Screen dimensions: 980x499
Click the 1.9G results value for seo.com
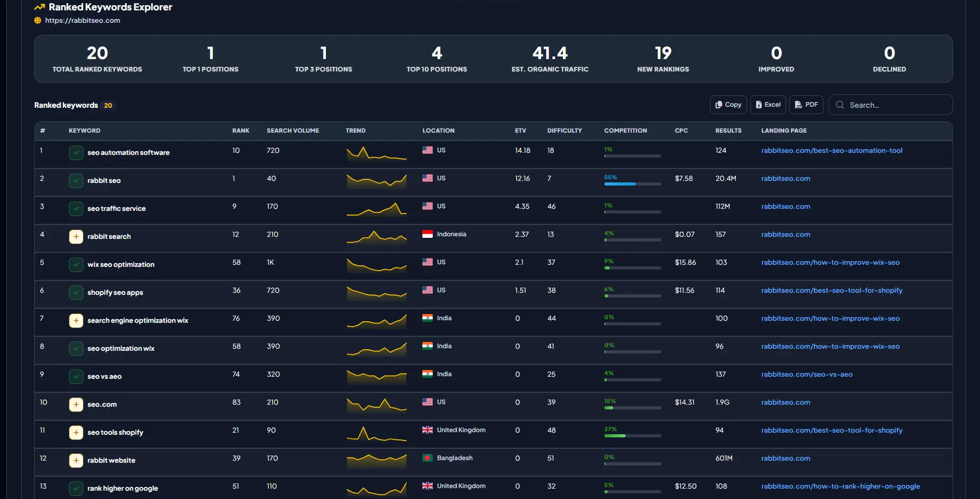click(722, 403)
